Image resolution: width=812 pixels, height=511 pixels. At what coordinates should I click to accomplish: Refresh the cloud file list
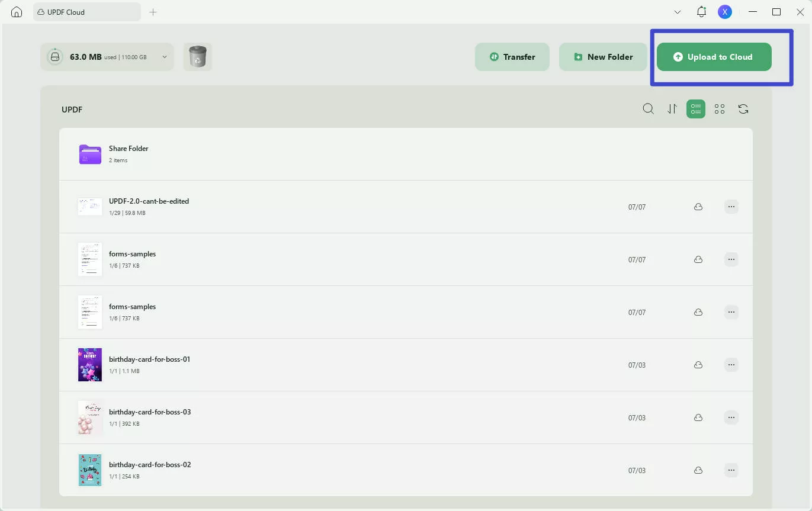(x=743, y=109)
